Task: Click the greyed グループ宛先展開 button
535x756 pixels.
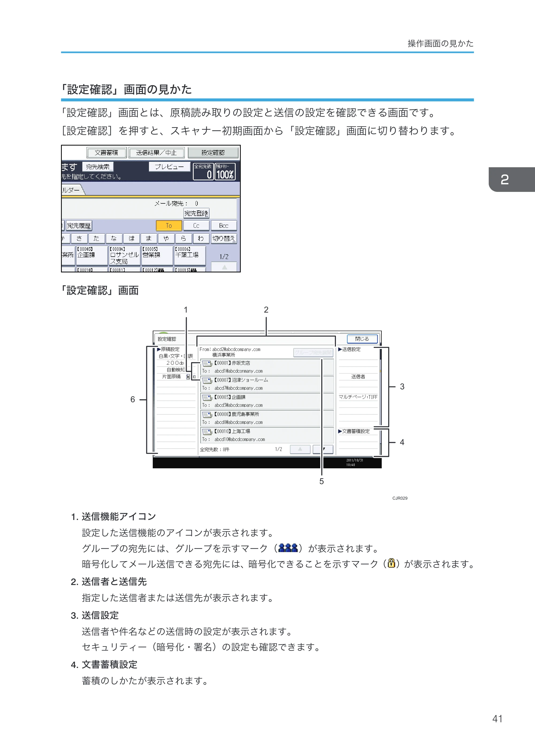Action: tap(313, 352)
